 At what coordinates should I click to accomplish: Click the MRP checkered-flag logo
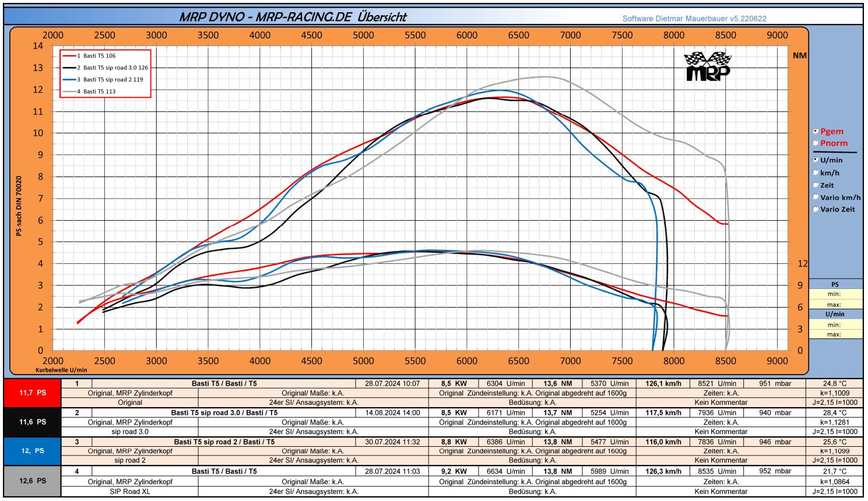click(708, 66)
